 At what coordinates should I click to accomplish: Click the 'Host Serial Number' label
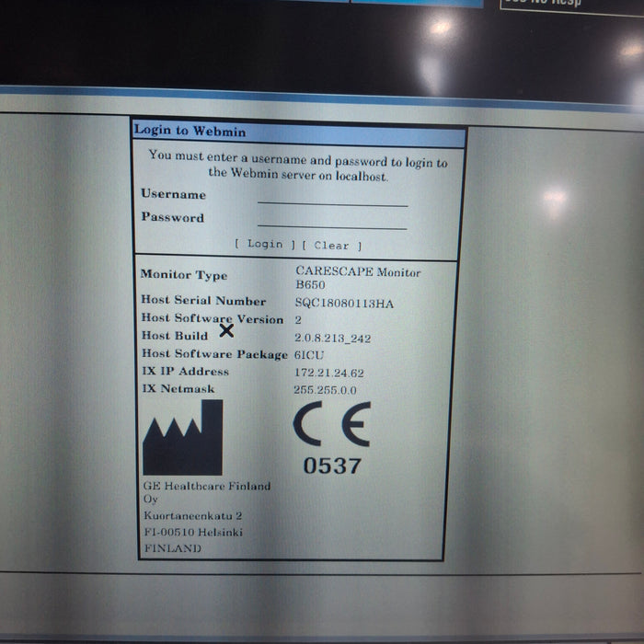(x=203, y=300)
